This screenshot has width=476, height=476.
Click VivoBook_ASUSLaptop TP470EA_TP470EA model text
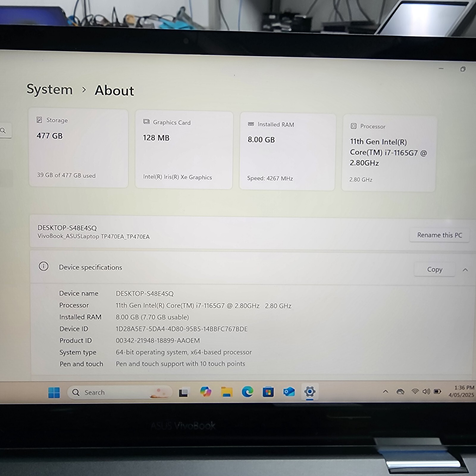point(94,237)
